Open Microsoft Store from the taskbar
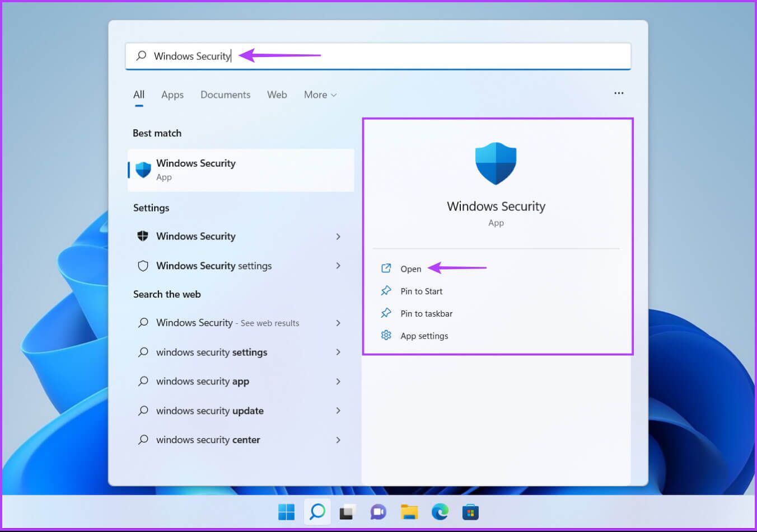The height and width of the screenshot is (532, 757). 470,512
